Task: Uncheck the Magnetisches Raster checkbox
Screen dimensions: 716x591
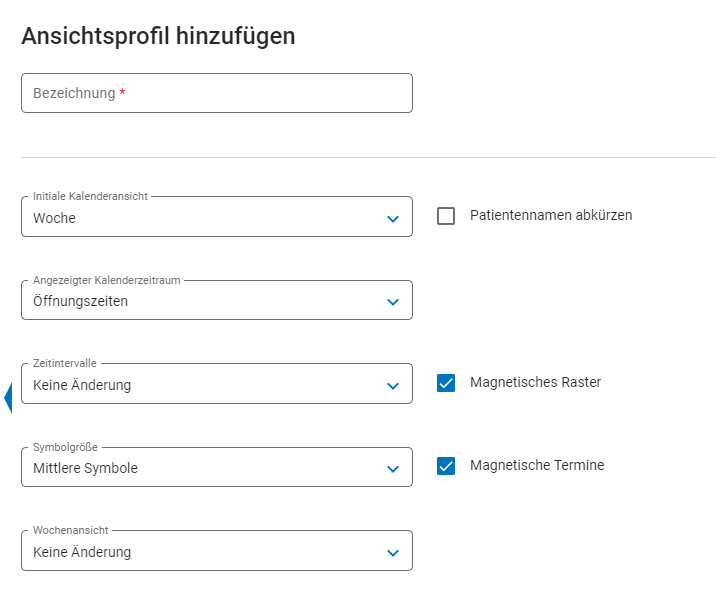Action: 446,383
